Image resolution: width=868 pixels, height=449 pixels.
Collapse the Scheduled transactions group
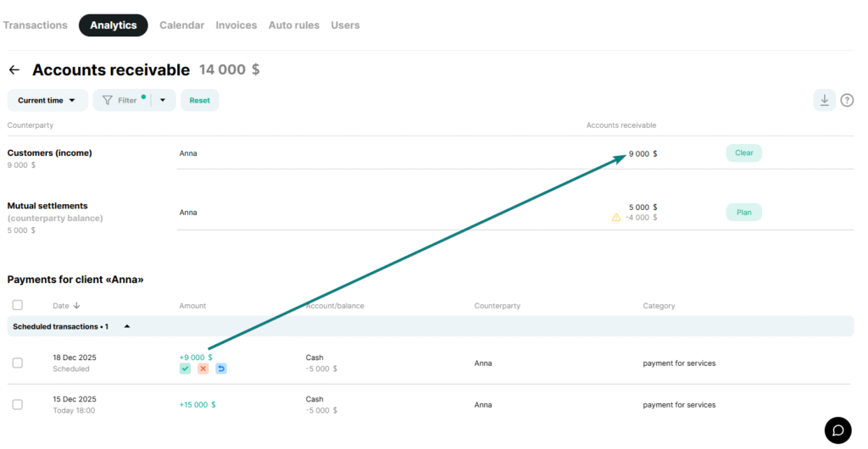tap(127, 326)
